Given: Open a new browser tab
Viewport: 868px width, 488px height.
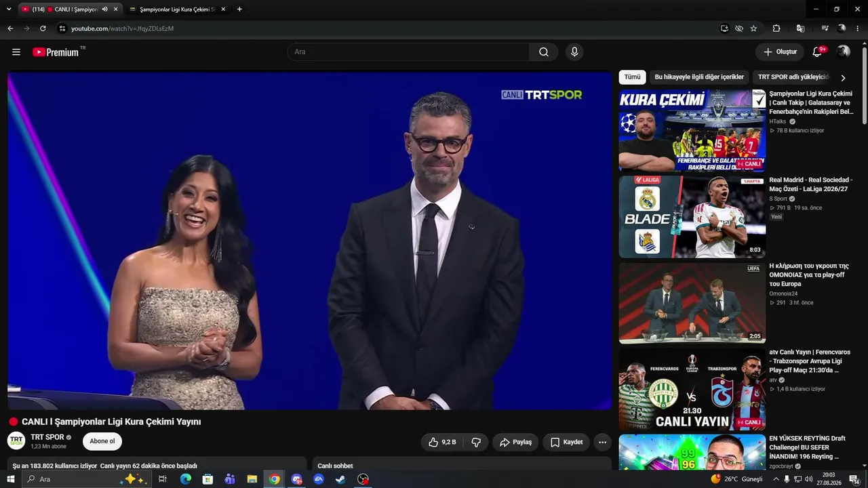Looking at the screenshot, I should pyautogui.click(x=239, y=9).
